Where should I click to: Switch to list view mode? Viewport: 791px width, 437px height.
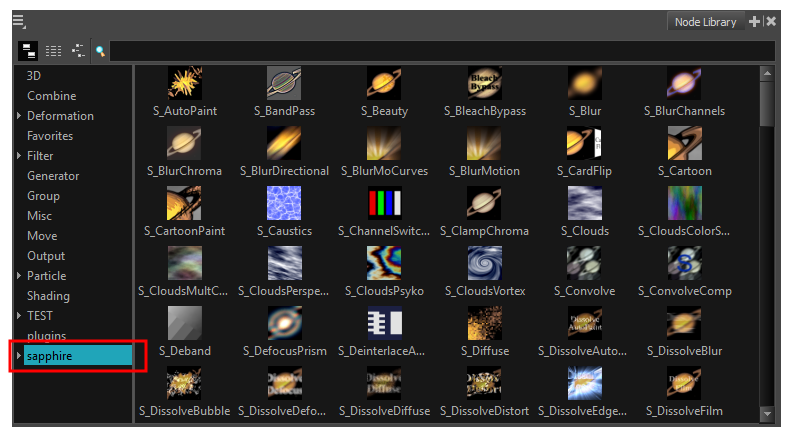tap(53, 50)
